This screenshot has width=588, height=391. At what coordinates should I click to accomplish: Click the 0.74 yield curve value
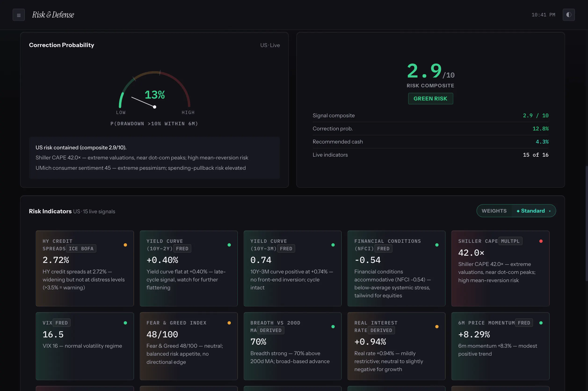(261, 260)
